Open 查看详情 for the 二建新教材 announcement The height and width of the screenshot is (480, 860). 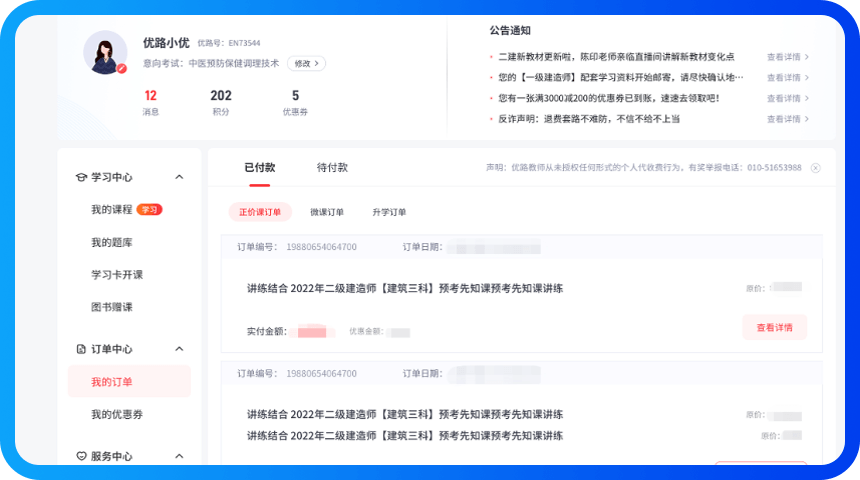[x=787, y=57]
